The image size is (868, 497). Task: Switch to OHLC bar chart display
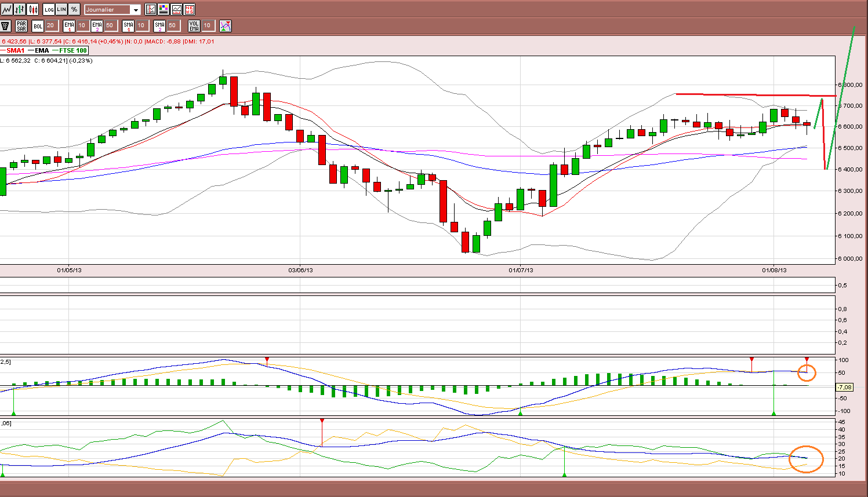(20, 9)
